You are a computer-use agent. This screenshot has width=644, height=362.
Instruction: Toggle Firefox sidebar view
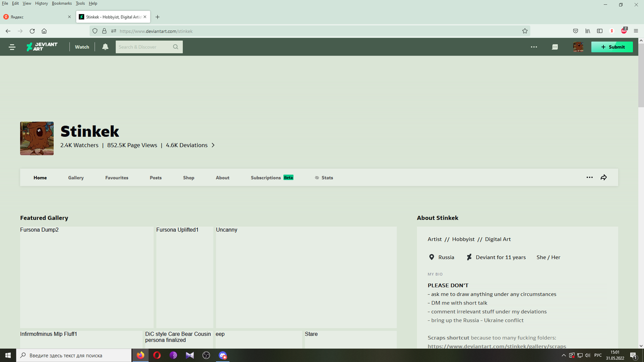pos(600,31)
